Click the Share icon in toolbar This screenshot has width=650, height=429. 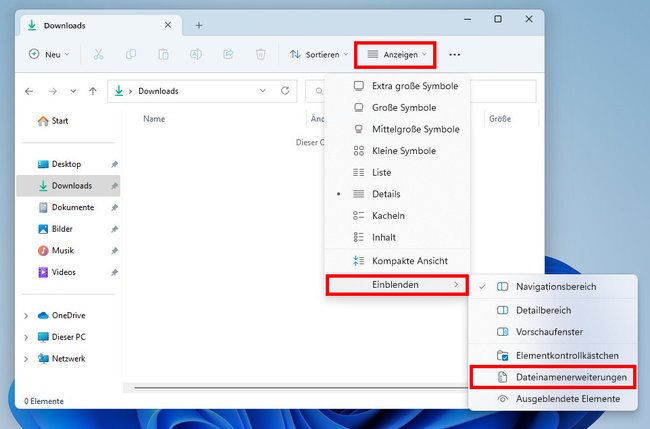tap(228, 54)
